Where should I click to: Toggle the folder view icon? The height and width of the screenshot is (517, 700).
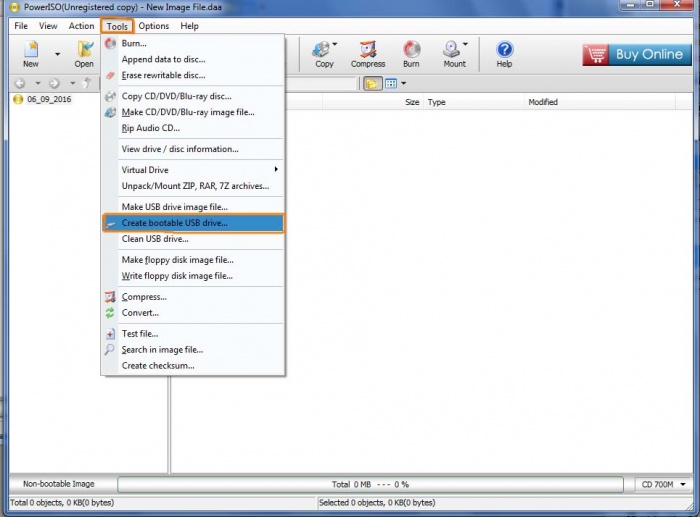(x=373, y=84)
